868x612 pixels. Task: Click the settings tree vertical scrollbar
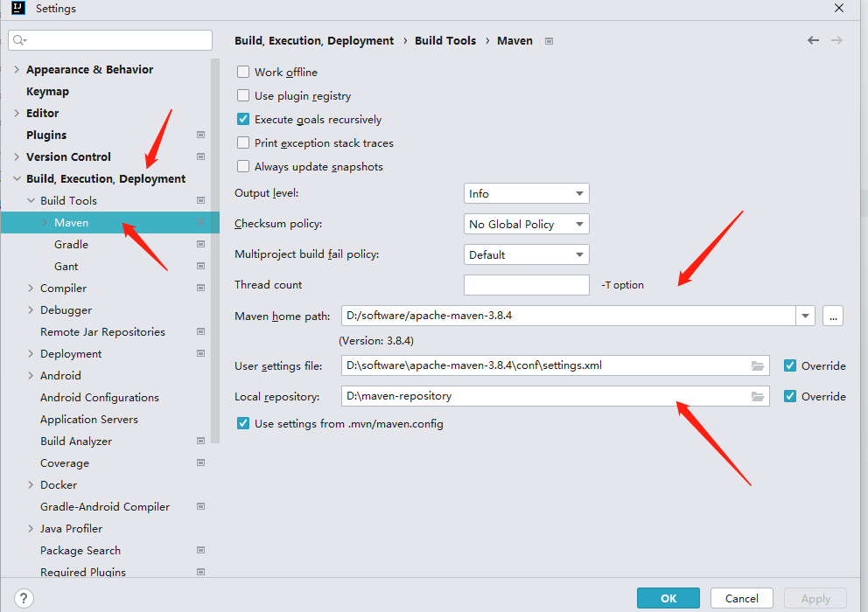(x=215, y=250)
